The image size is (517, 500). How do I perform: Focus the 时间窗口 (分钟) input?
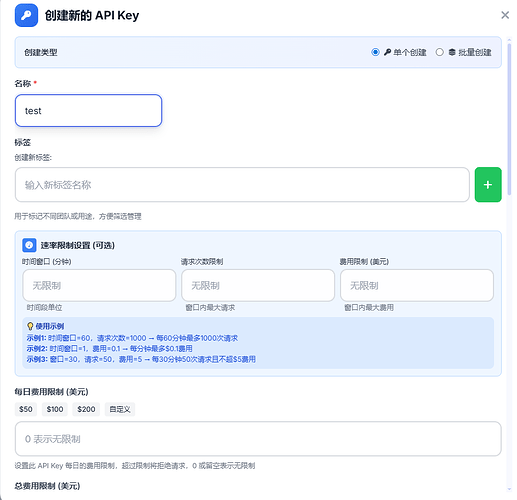[x=99, y=286]
